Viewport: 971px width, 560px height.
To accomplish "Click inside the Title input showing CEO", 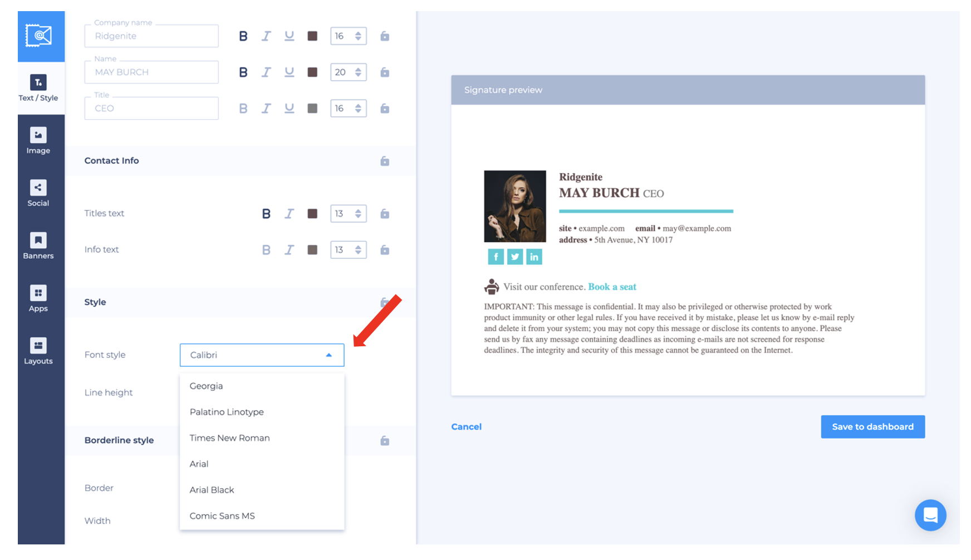I will coord(151,108).
